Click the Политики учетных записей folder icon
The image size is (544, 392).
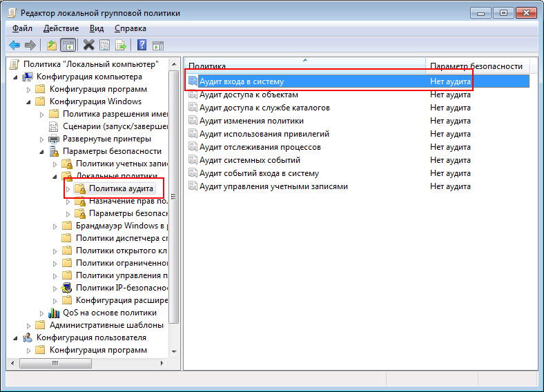tap(67, 164)
